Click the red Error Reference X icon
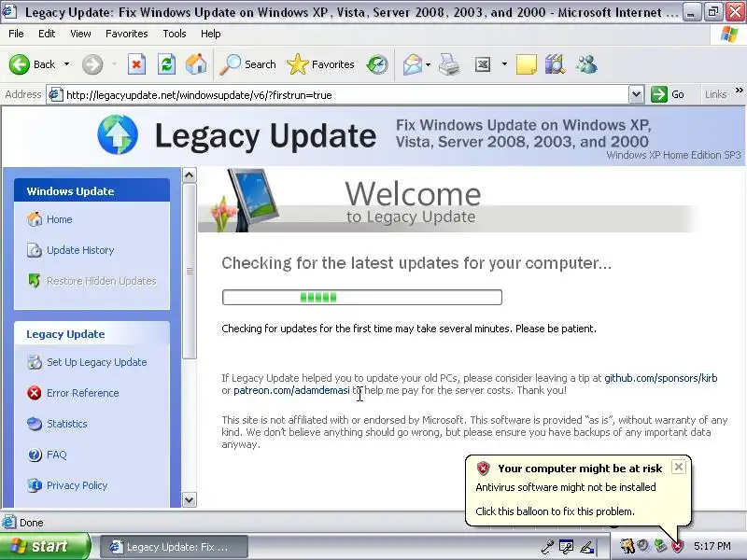This screenshot has height=560, width=747. pos(35,393)
